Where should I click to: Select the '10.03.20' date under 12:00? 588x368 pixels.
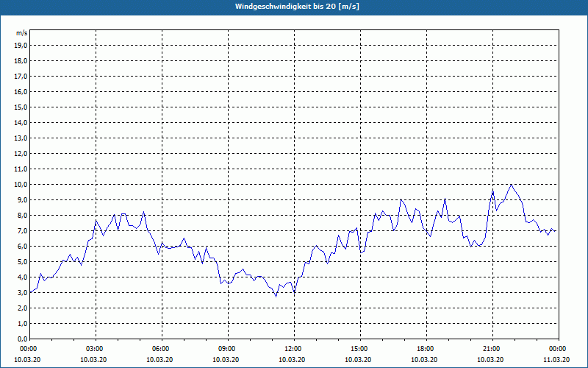pyautogui.click(x=292, y=359)
